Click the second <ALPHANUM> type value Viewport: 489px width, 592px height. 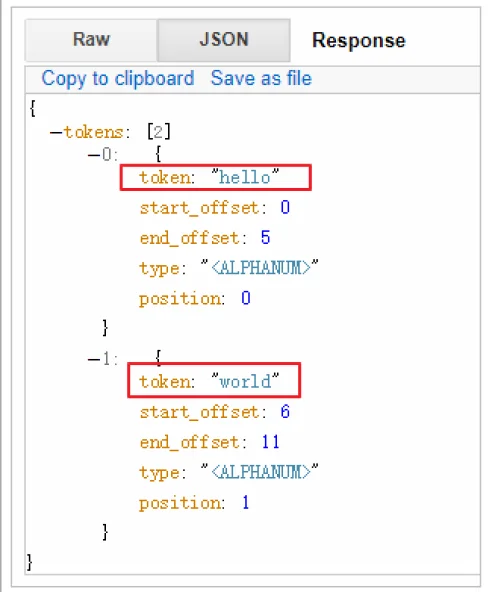pyautogui.click(x=260, y=472)
